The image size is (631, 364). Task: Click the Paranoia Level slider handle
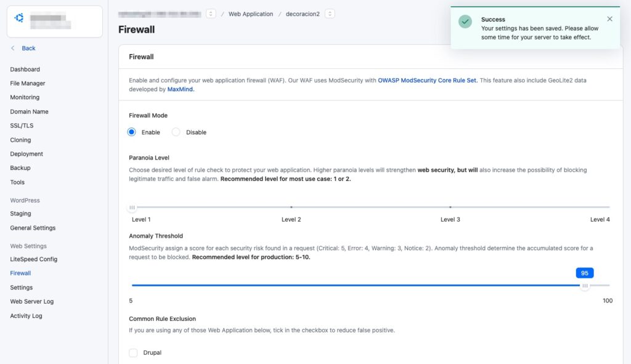pos(132,208)
